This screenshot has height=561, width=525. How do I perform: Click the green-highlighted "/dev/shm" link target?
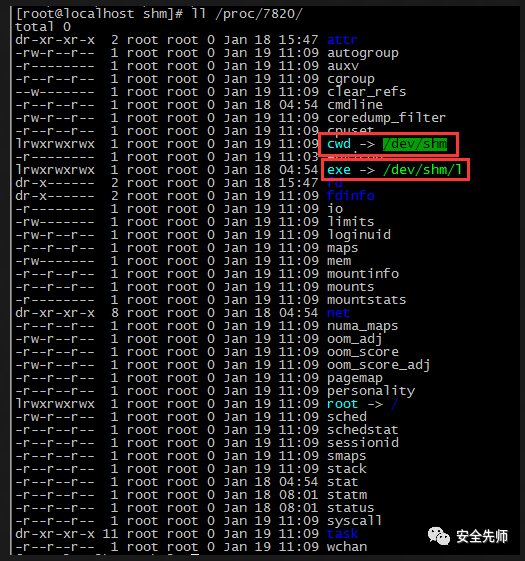pyautogui.click(x=415, y=144)
